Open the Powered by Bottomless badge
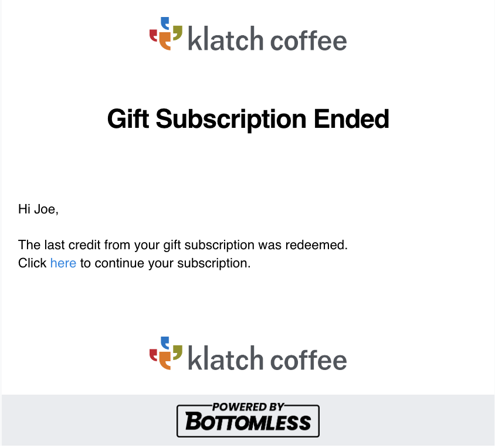 (248, 420)
